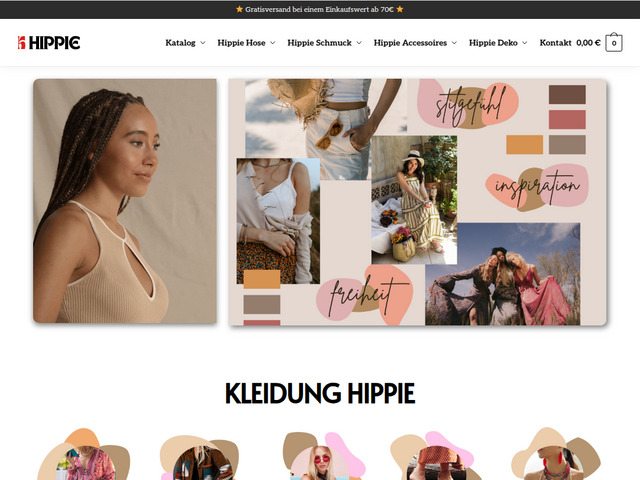Open the Katalog menu item
Screen dimensions: 640x480
coord(180,42)
